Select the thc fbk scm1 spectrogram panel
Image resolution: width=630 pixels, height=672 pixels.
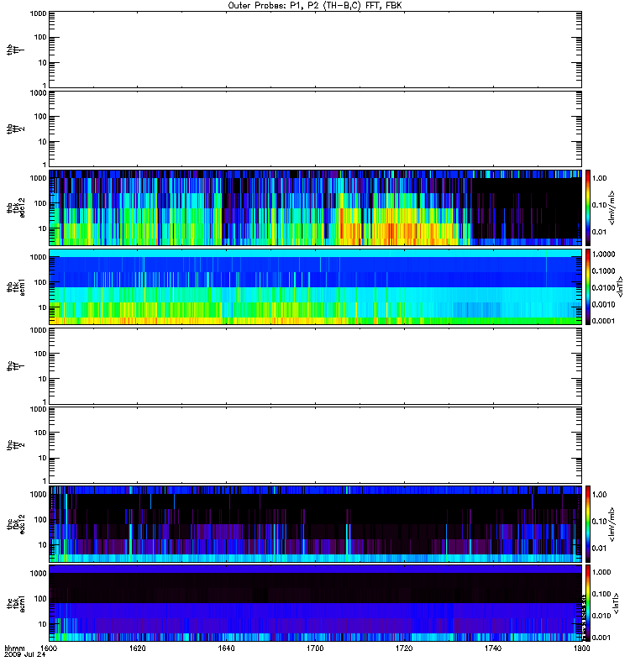[x=316, y=603]
